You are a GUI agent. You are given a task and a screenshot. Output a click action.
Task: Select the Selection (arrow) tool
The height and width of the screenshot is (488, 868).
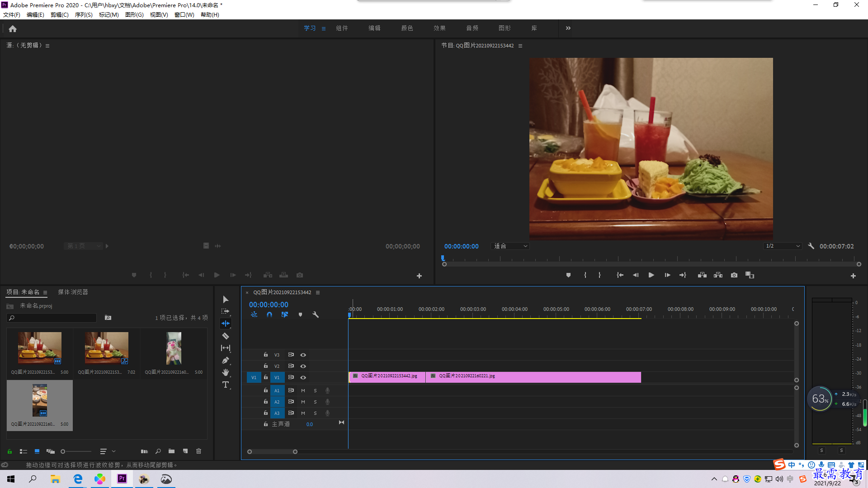[x=226, y=300]
